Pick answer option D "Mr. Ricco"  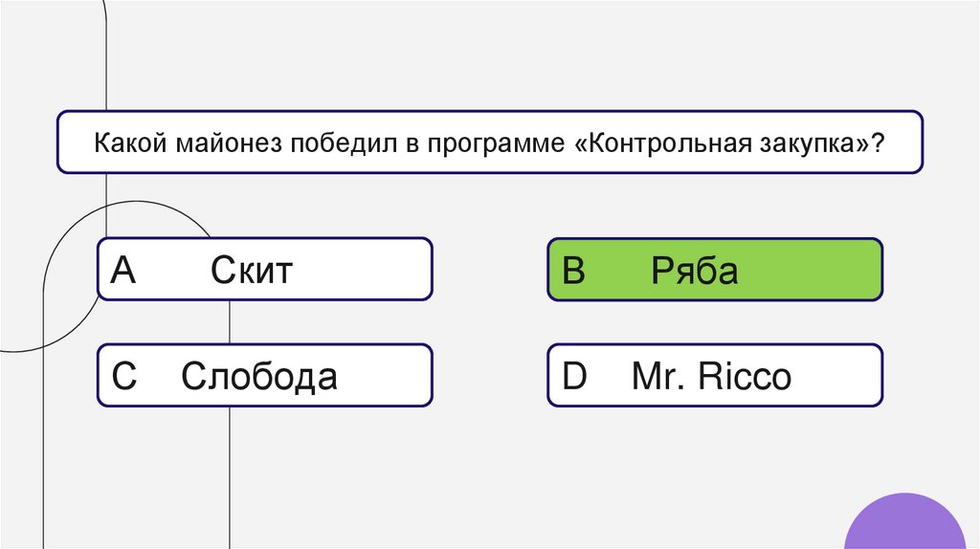pos(714,376)
